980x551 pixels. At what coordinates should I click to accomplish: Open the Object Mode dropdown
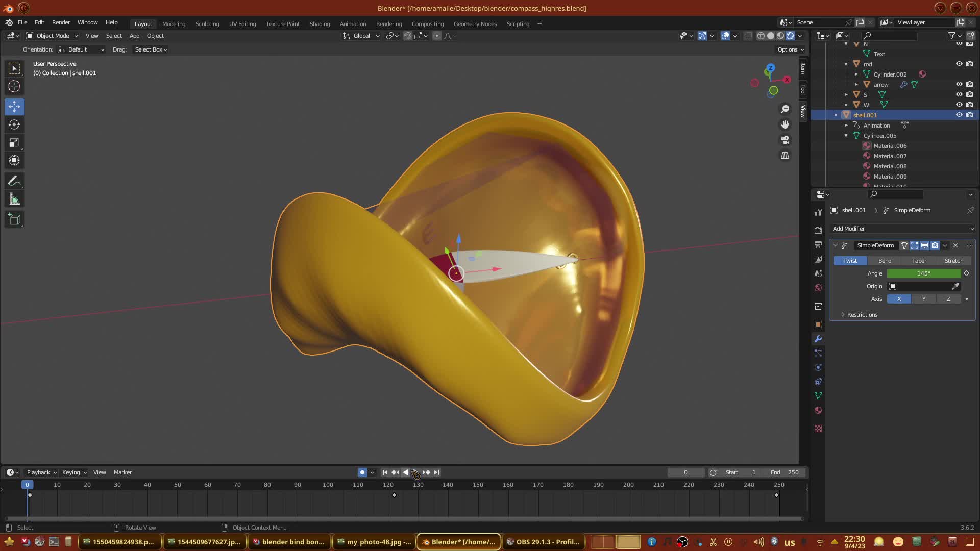pos(52,36)
